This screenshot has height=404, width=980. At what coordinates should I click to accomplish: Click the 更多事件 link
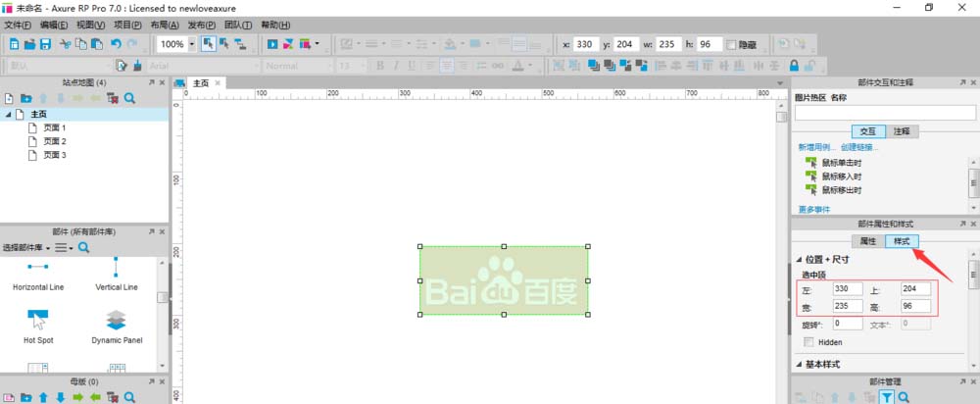[813, 209]
